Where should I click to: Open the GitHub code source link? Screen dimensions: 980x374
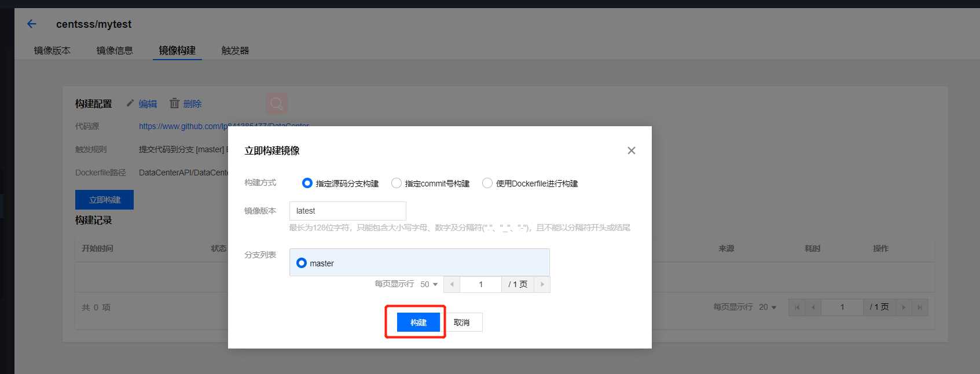tap(224, 126)
